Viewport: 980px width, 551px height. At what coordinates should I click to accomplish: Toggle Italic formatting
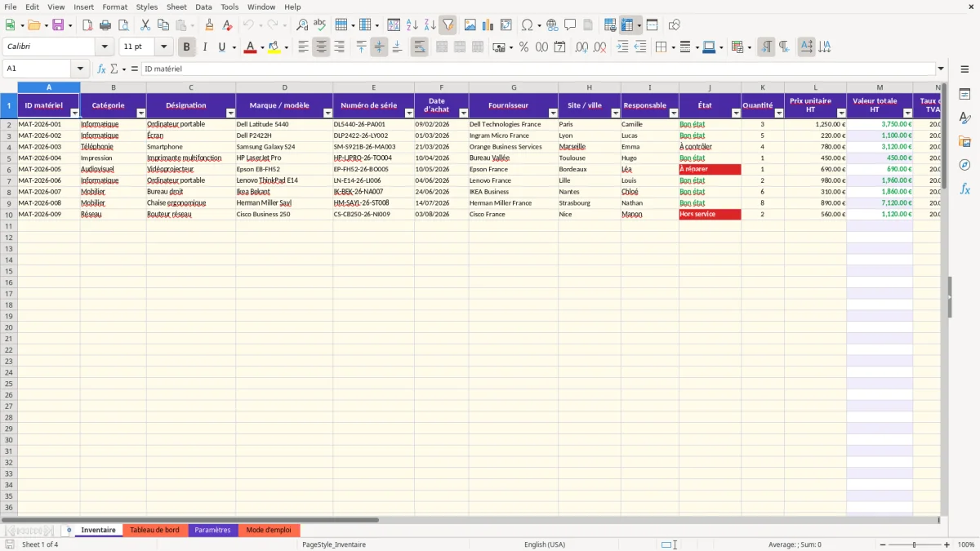[204, 47]
